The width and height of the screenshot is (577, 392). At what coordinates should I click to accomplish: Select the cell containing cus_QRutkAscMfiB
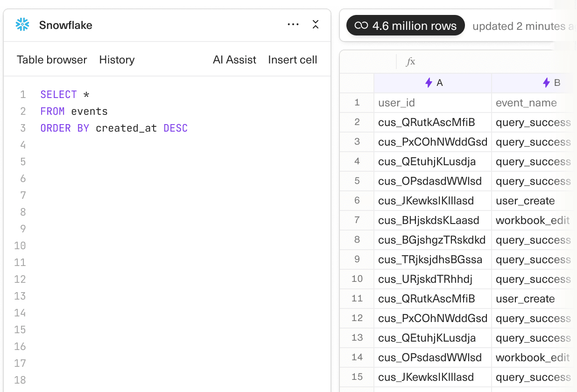432,122
